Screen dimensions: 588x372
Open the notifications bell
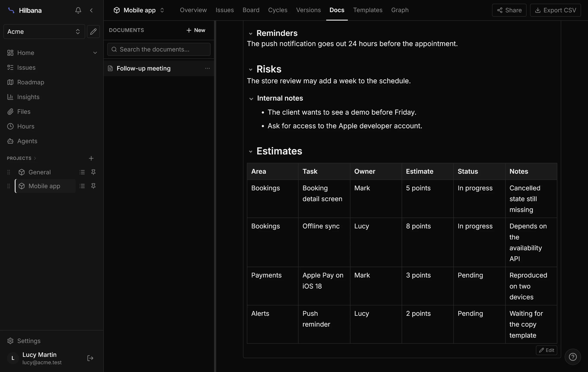click(78, 10)
